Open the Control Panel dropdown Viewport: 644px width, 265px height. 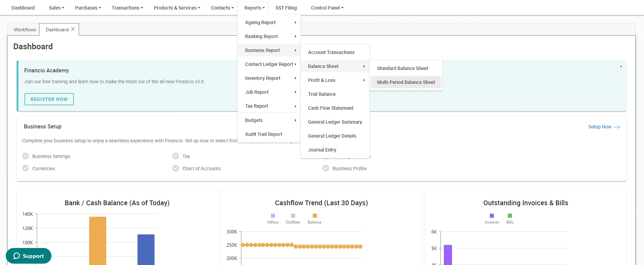[327, 8]
